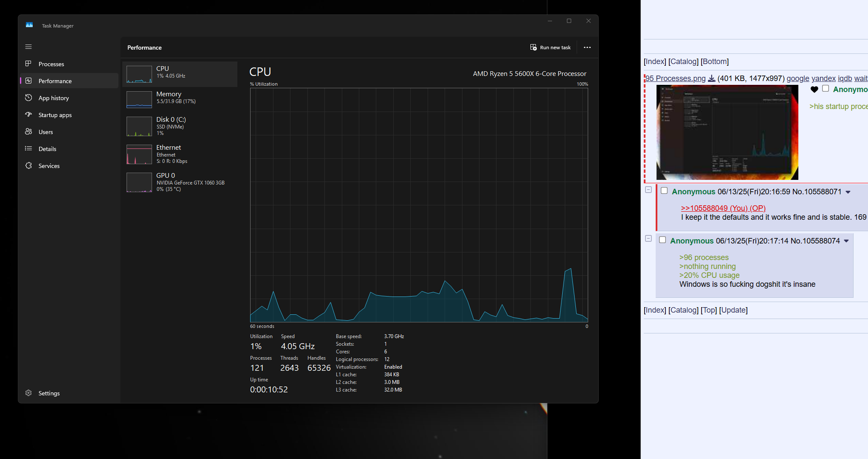Image resolution: width=868 pixels, height=459 pixels.
Task: Open the posted Task Manager screenshot thumbnail
Action: tap(727, 132)
